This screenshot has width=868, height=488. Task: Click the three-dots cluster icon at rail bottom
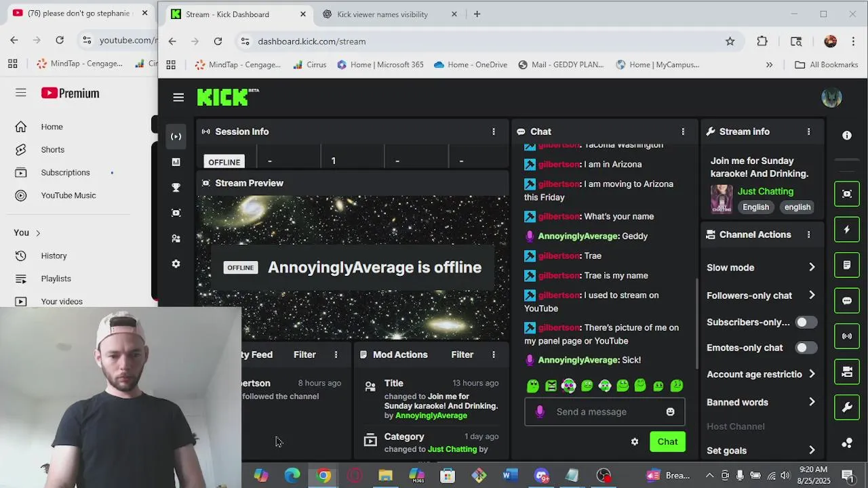(x=847, y=443)
